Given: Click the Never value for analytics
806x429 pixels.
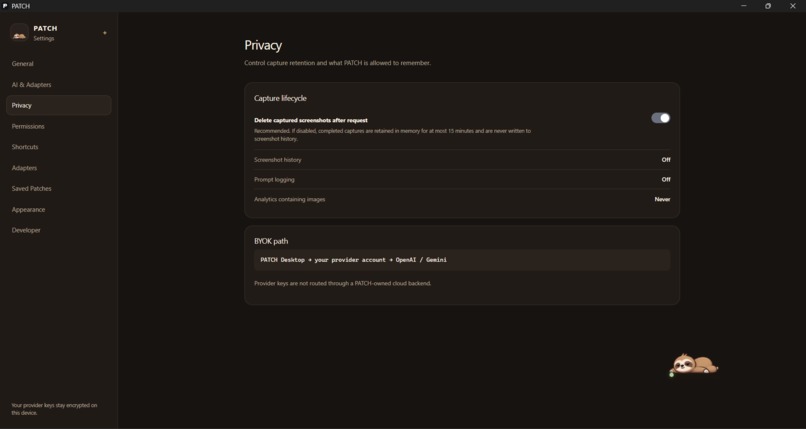Looking at the screenshot, I should coord(662,199).
